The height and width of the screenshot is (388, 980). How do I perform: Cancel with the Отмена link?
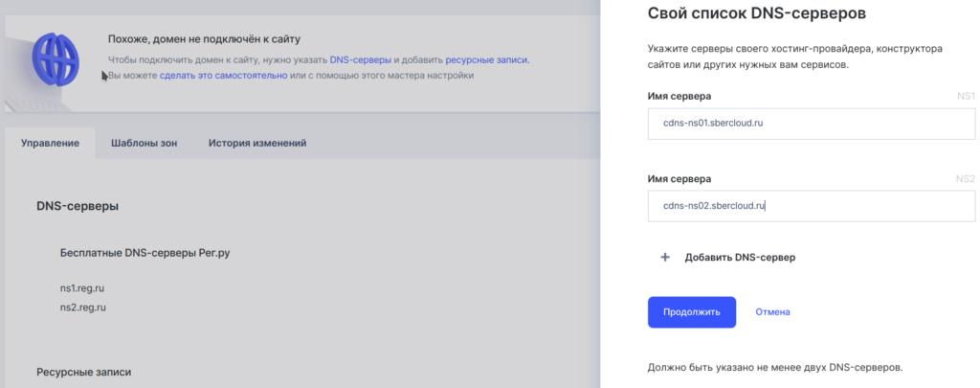(772, 312)
